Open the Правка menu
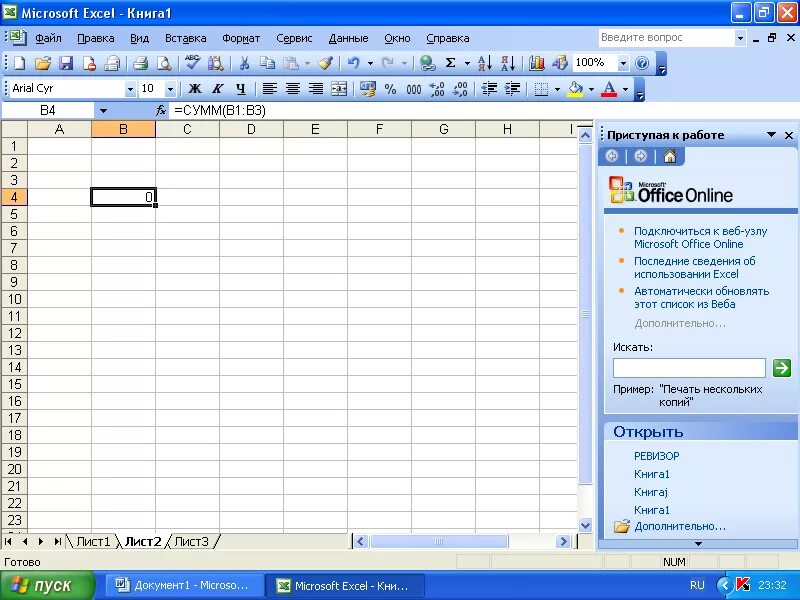 point(95,38)
